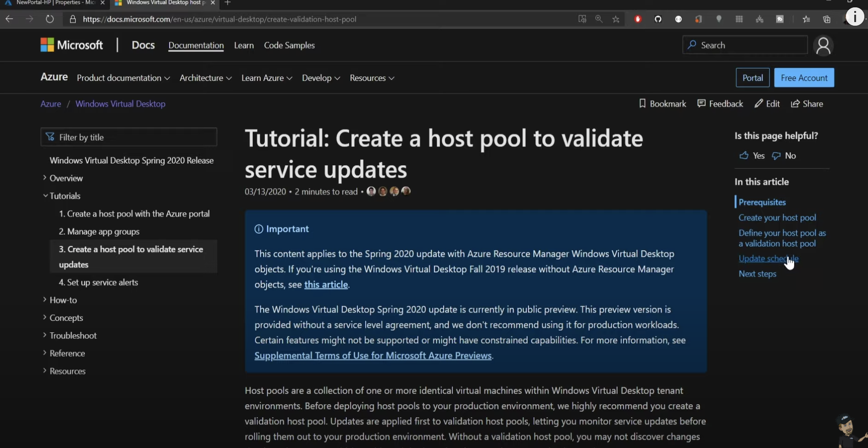Viewport: 868px width, 448px height.
Task: Vote No thumbs down for page helpful
Action: coord(776,156)
